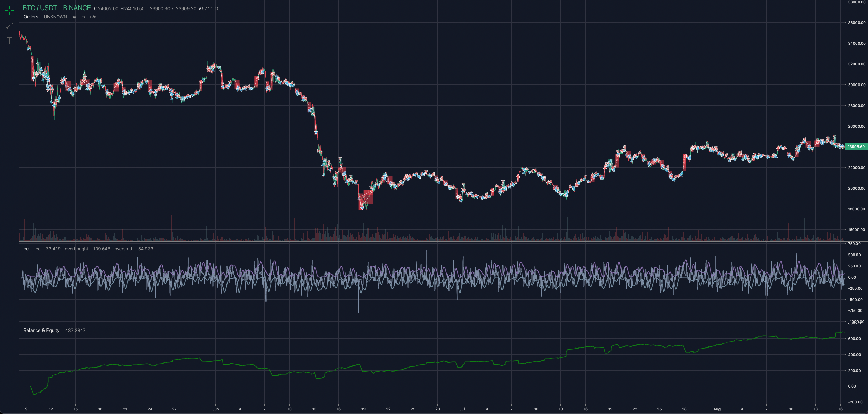Click the current price tag 23995.60
The image size is (868, 414).
tap(855, 147)
